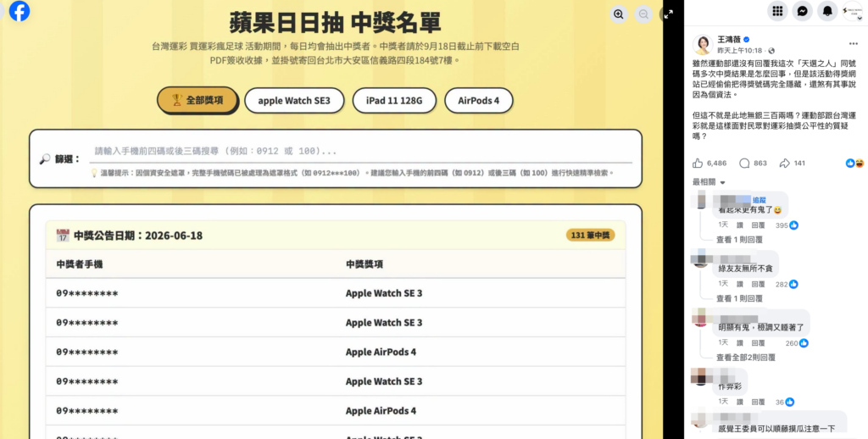Zoom out of the photo

point(643,14)
